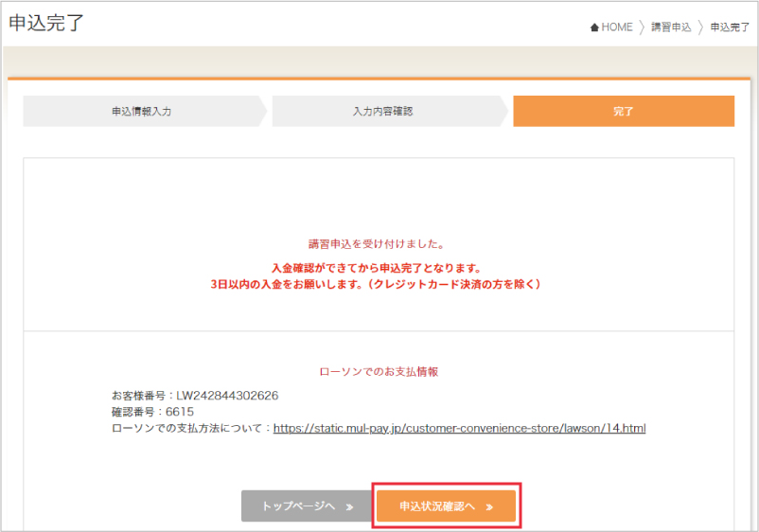Viewport: 759px width, 532px height.
Task: Click the confirmation number 6615
Action: click(178, 412)
